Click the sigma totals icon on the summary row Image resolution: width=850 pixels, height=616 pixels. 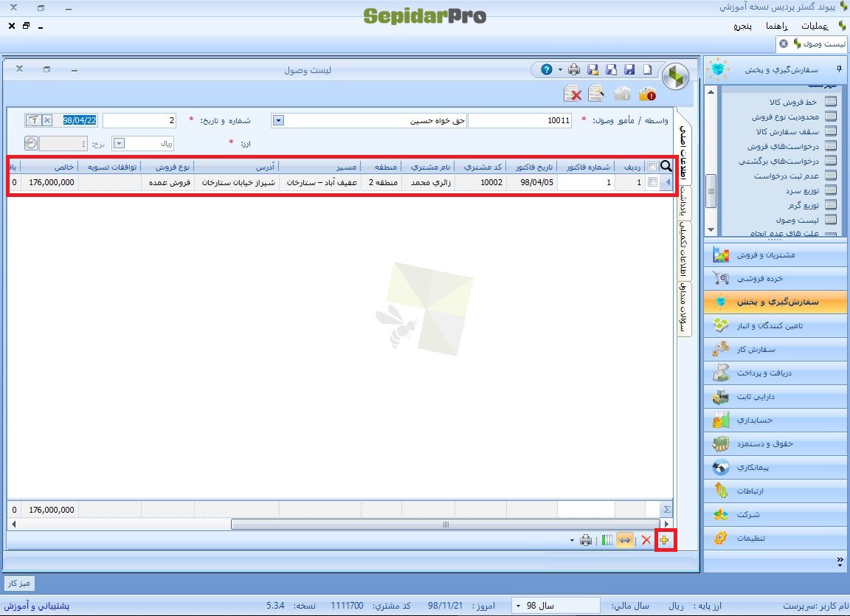(x=667, y=509)
